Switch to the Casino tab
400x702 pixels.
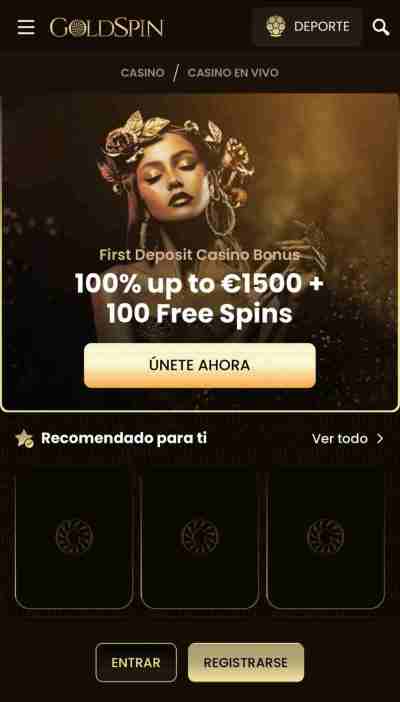(x=142, y=73)
